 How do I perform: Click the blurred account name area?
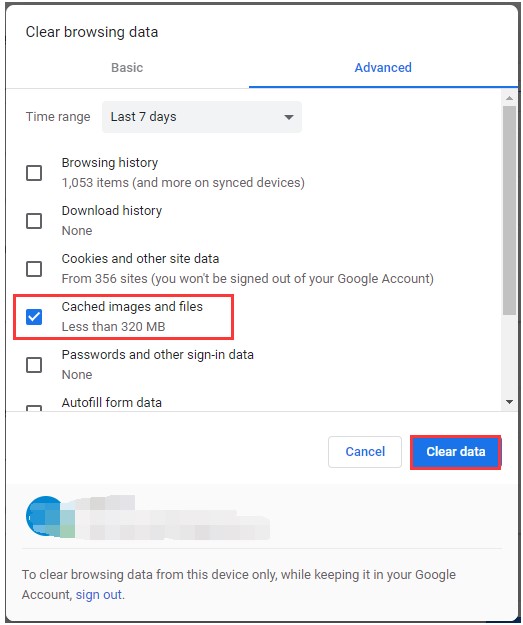click(x=171, y=517)
